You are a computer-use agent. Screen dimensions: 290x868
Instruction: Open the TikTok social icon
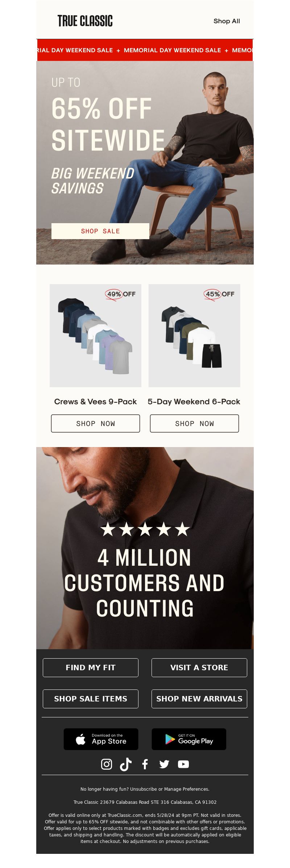click(126, 764)
